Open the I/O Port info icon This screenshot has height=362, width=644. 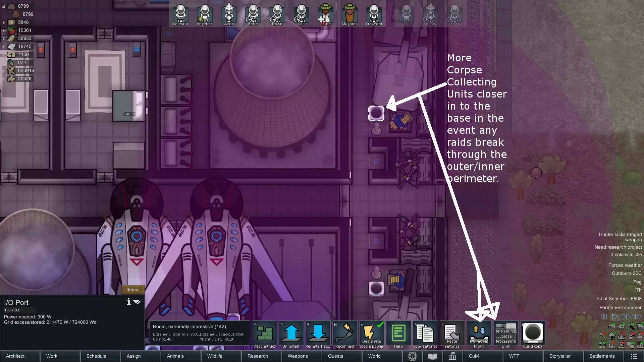(128, 302)
